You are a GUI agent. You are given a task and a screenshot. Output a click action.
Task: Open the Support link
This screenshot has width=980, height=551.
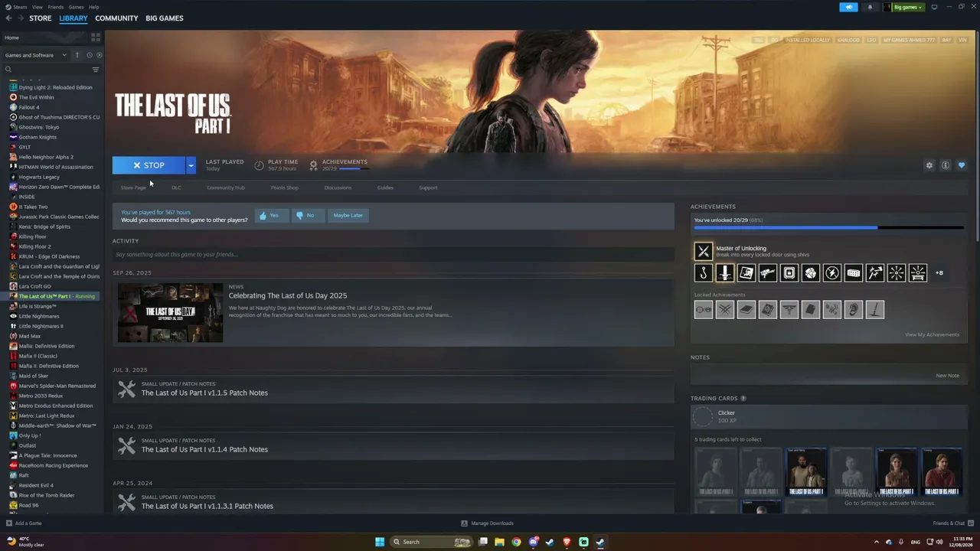pyautogui.click(x=428, y=187)
